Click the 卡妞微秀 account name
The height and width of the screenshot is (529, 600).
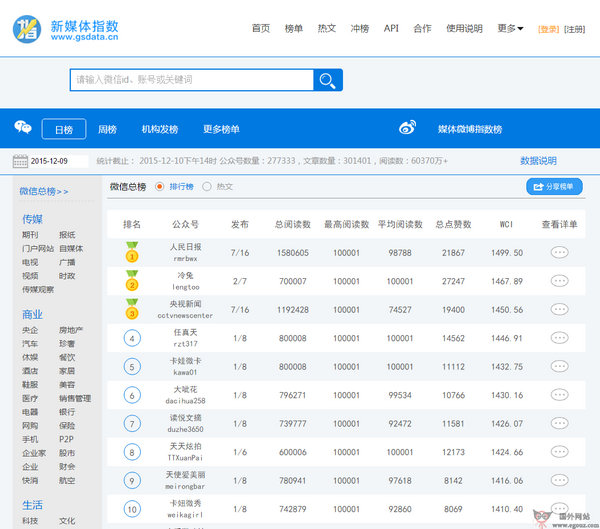(x=186, y=503)
